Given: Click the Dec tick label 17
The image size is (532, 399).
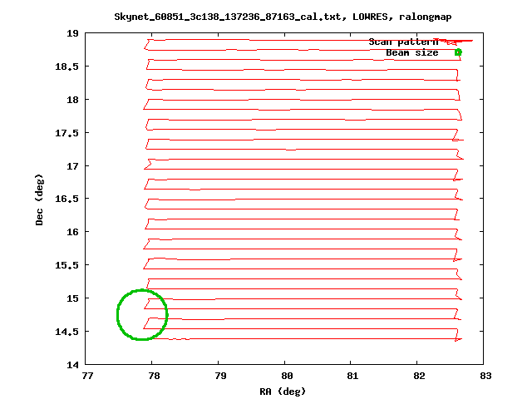Looking at the screenshot, I should click(x=72, y=166).
